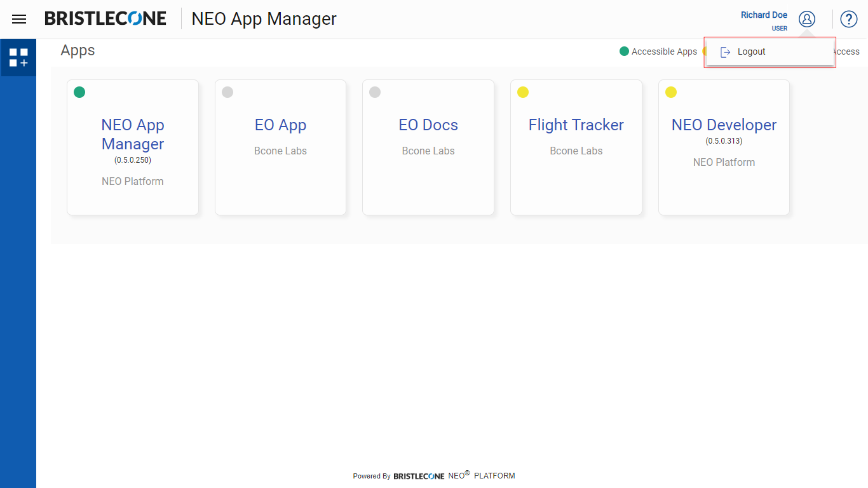Click Bcone Labs under EO App

(x=280, y=151)
